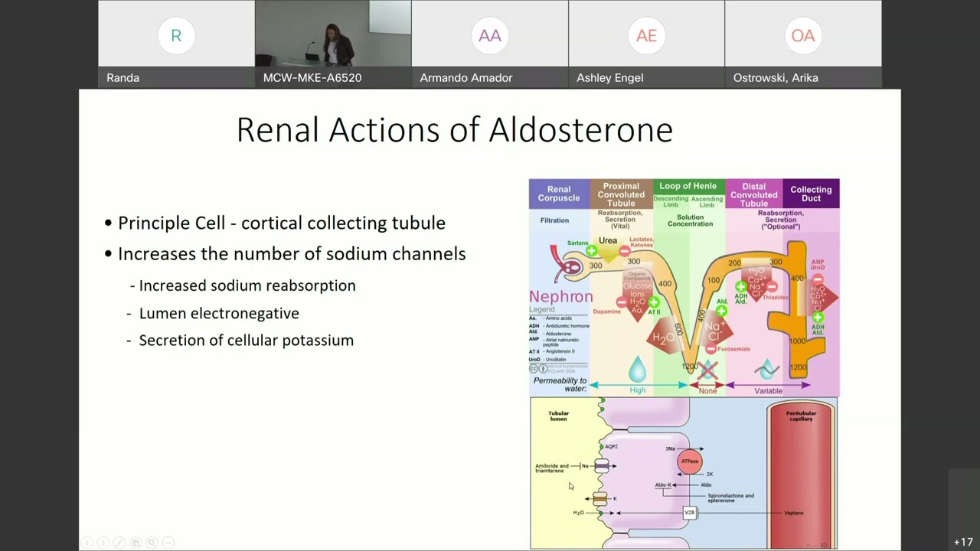
Task: Click the blue water droplet under 'High'
Action: coord(637,370)
